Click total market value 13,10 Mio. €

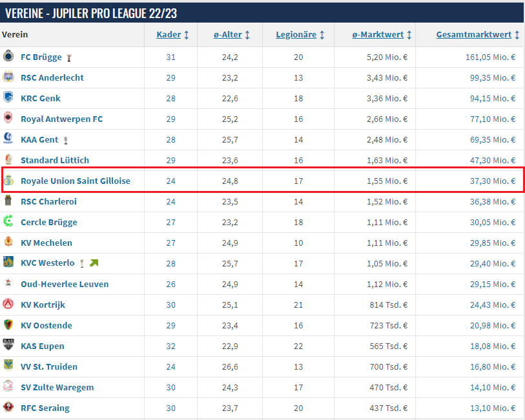[493, 408]
